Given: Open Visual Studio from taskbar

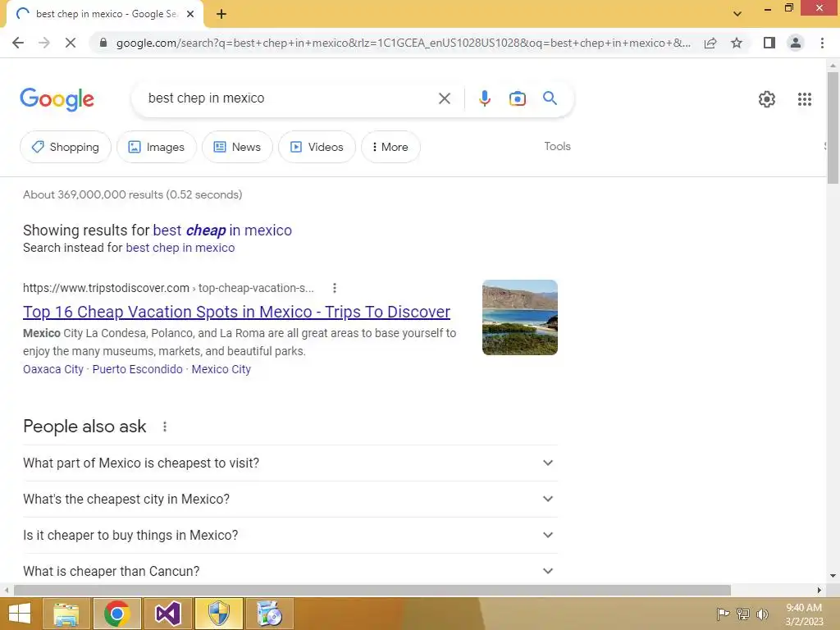Looking at the screenshot, I should (167, 614).
